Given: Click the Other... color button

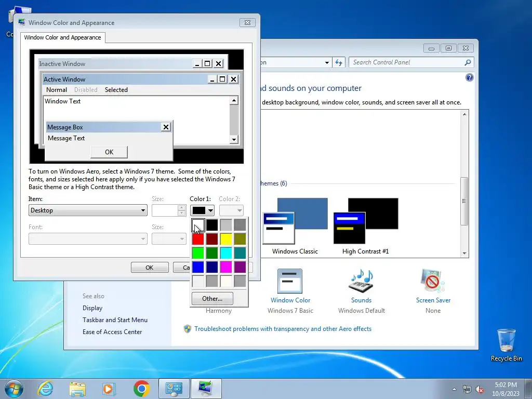Looking at the screenshot, I should click(212, 299).
